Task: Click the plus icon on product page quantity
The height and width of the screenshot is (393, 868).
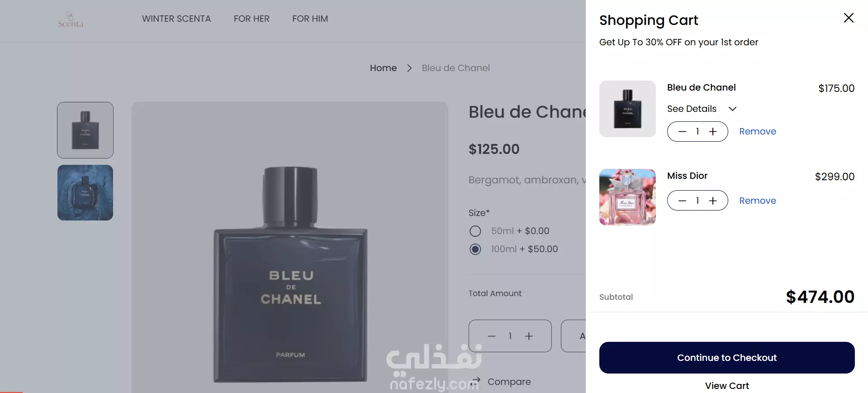Action: tap(529, 336)
